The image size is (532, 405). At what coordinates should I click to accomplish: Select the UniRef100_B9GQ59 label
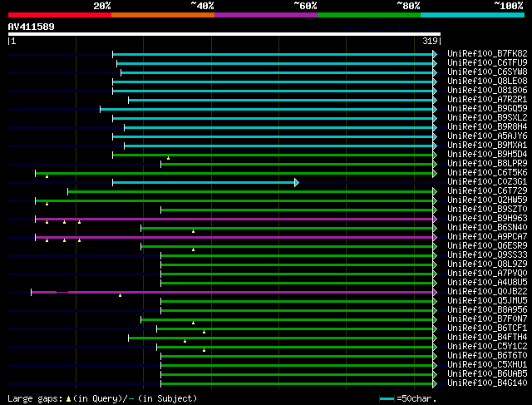pos(487,109)
